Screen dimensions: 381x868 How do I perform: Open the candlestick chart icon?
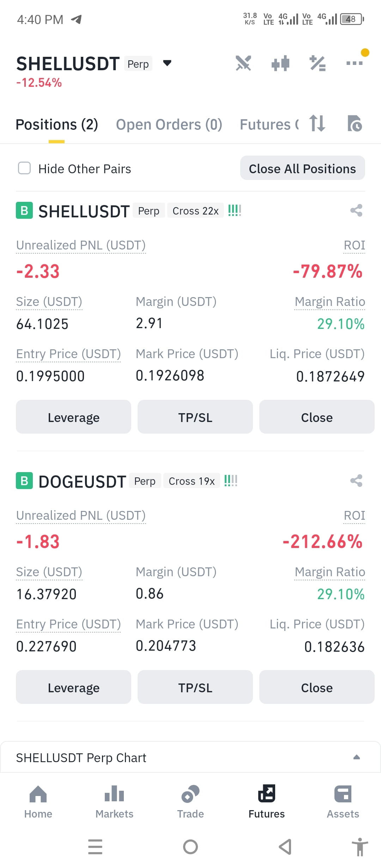point(280,64)
